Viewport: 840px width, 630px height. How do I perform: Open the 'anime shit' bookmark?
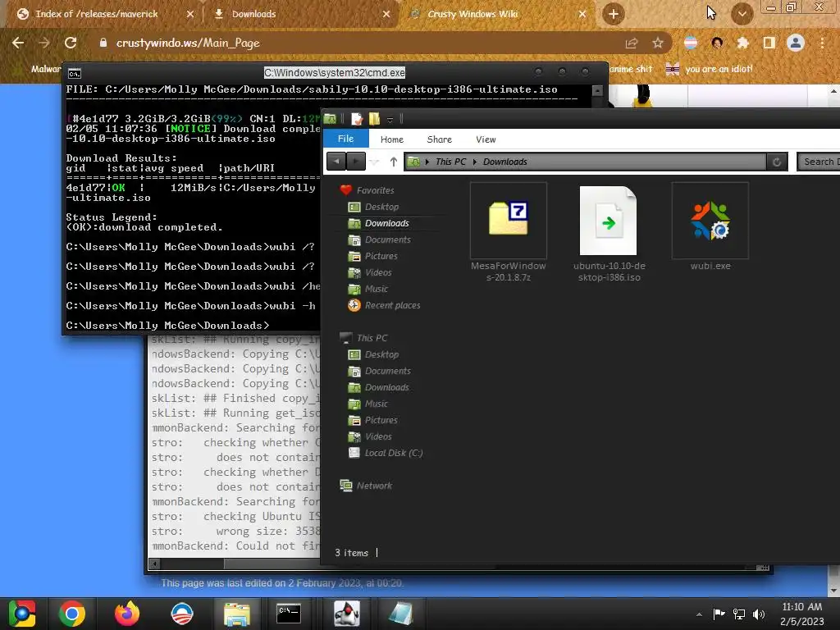[x=631, y=69]
